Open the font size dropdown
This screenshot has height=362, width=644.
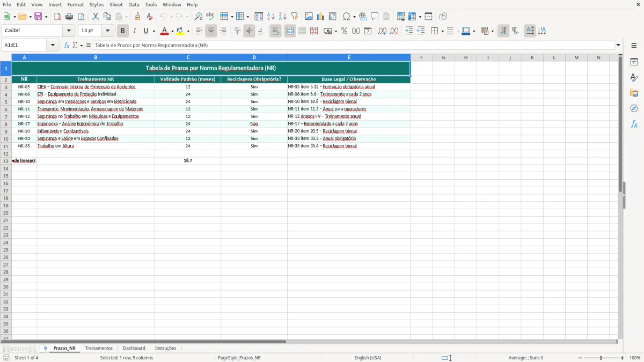[x=107, y=31]
